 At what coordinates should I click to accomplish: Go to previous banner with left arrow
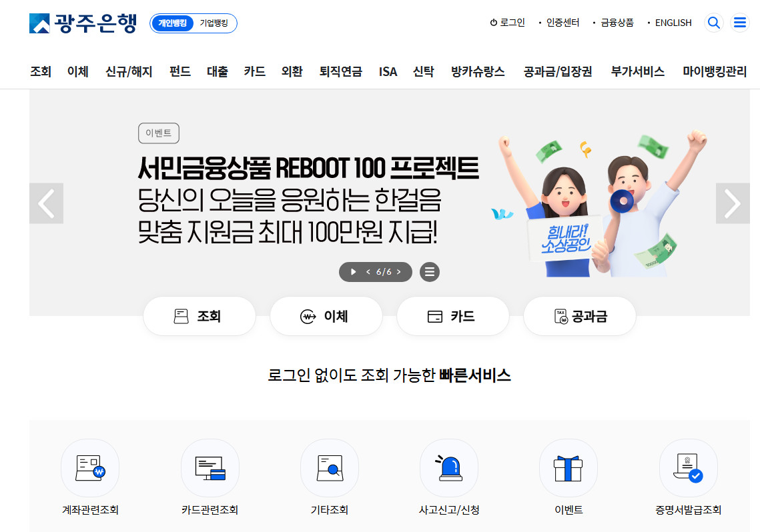click(x=47, y=203)
